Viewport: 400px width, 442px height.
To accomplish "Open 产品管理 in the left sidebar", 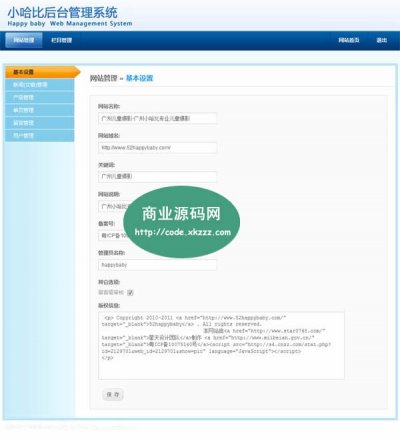I will coord(39,97).
